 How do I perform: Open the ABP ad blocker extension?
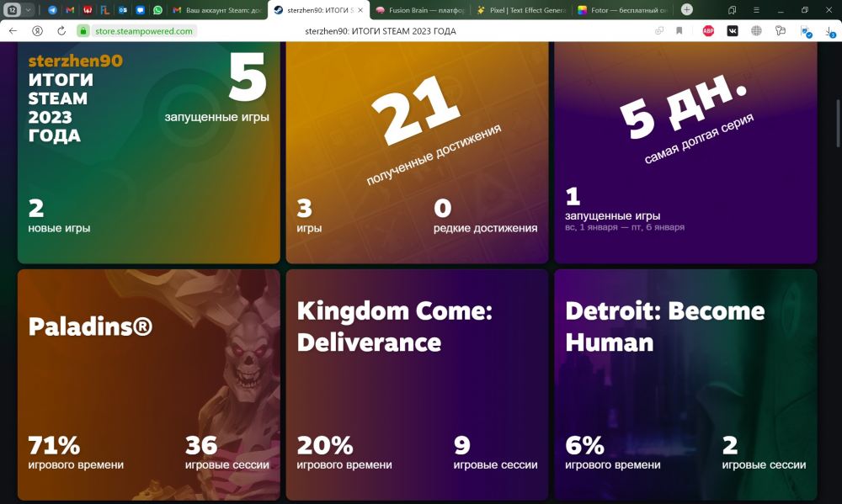click(x=708, y=31)
